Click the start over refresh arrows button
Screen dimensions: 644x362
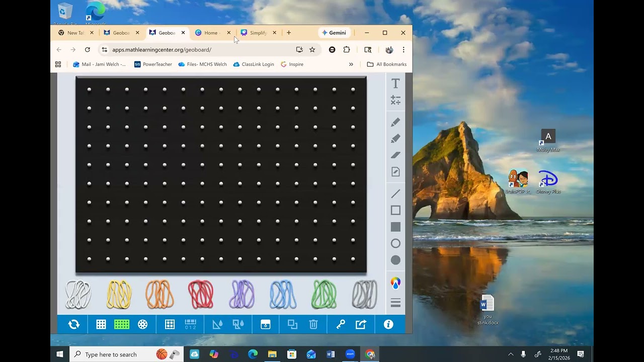coord(74,324)
